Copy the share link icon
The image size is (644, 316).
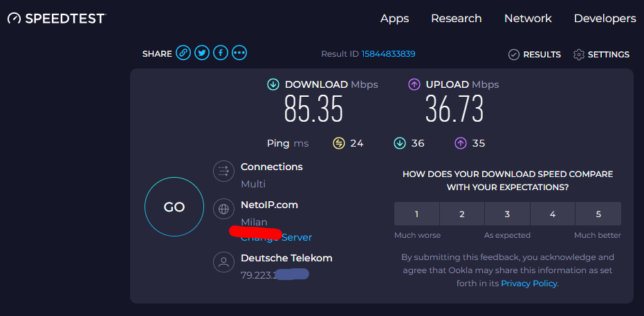click(x=183, y=53)
